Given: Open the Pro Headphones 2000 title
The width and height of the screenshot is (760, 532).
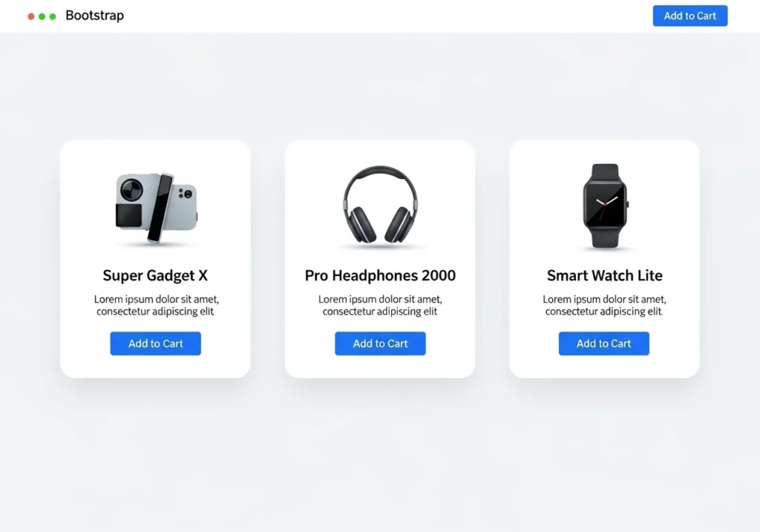Looking at the screenshot, I should (x=380, y=276).
